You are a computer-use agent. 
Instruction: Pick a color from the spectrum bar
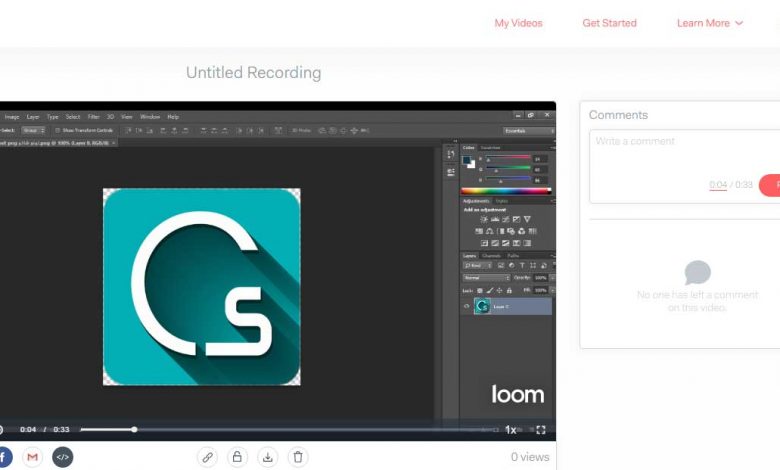coord(506,190)
